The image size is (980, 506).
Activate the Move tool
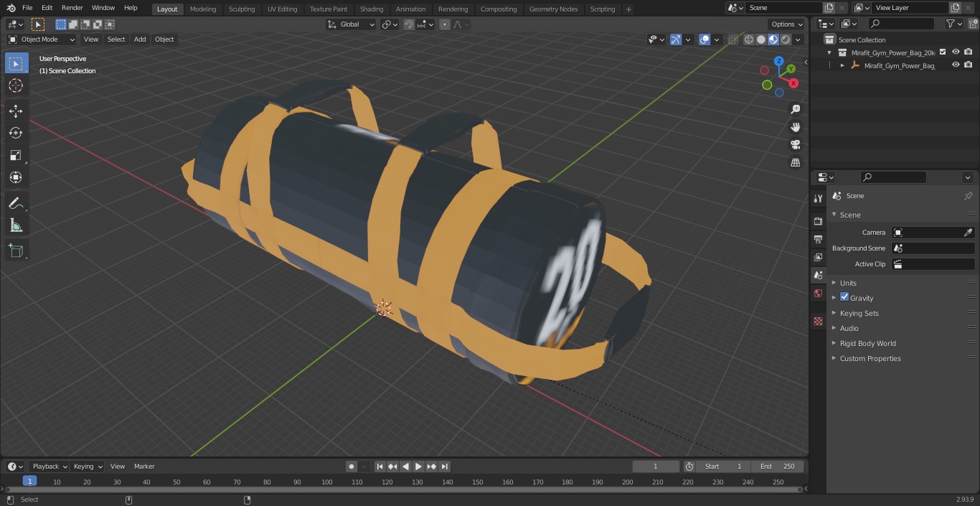pyautogui.click(x=16, y=111)
